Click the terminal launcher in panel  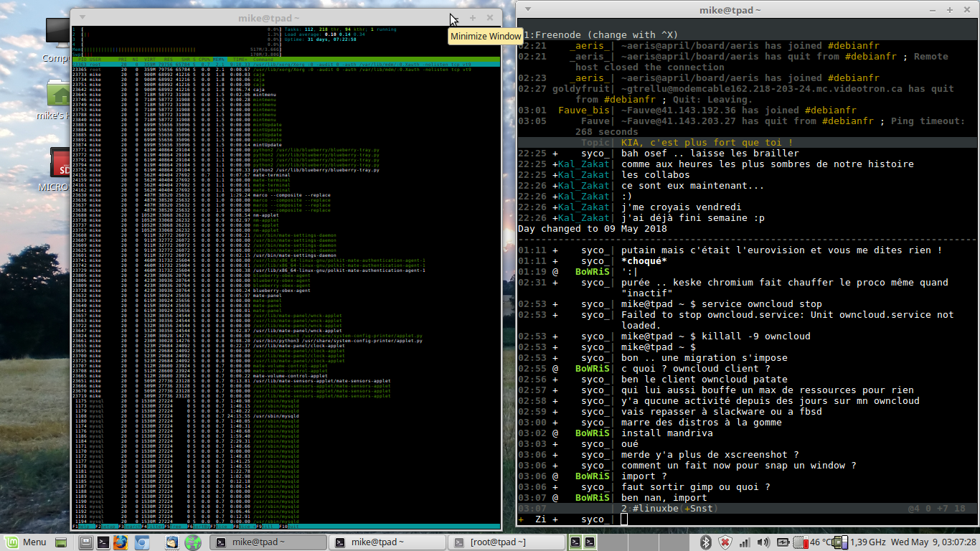(103, 542)
